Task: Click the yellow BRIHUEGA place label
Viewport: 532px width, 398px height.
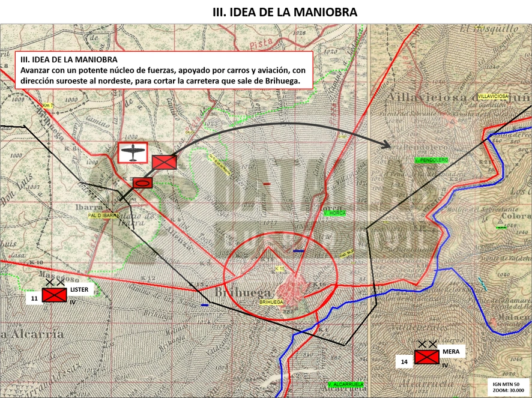Action: pyautogui.click(x=271, y=302)
